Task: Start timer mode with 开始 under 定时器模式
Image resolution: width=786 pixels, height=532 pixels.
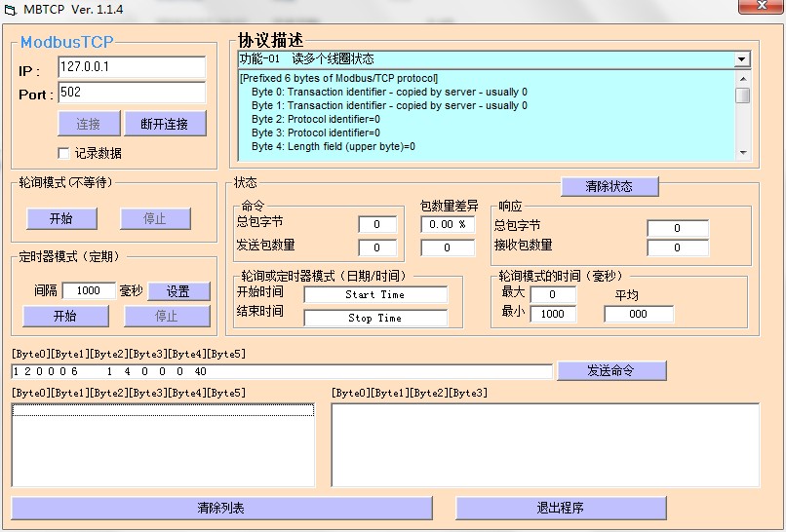Action: pos(65,316)
